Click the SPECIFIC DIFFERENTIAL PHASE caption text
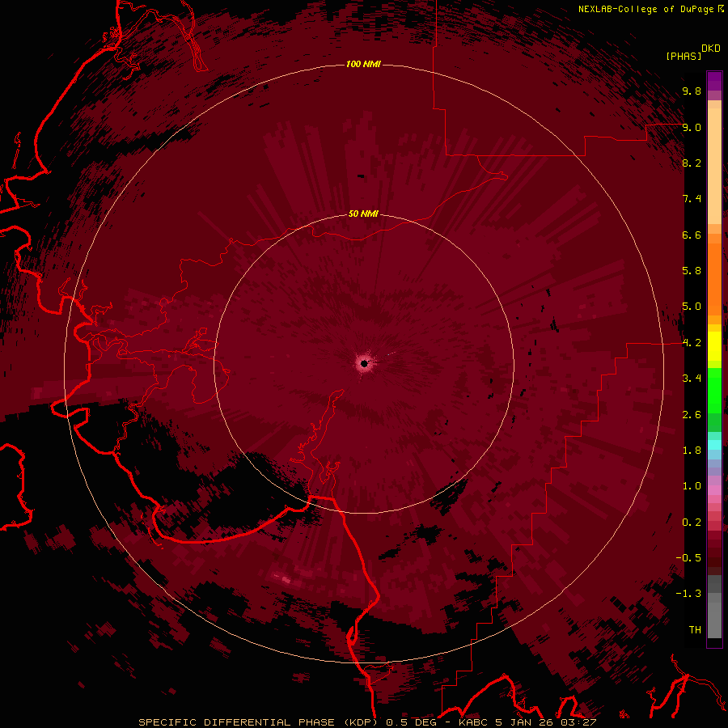 point(236,722)
